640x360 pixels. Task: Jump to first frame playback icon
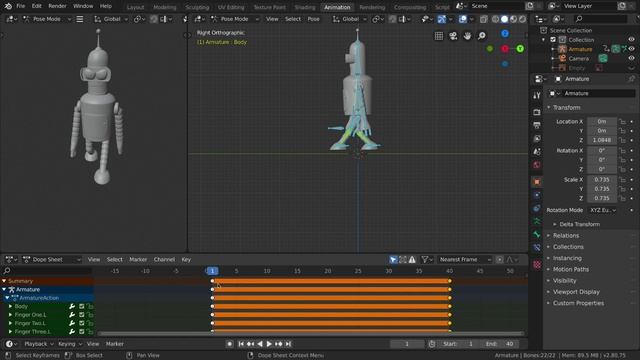click(x=241, y=344)
